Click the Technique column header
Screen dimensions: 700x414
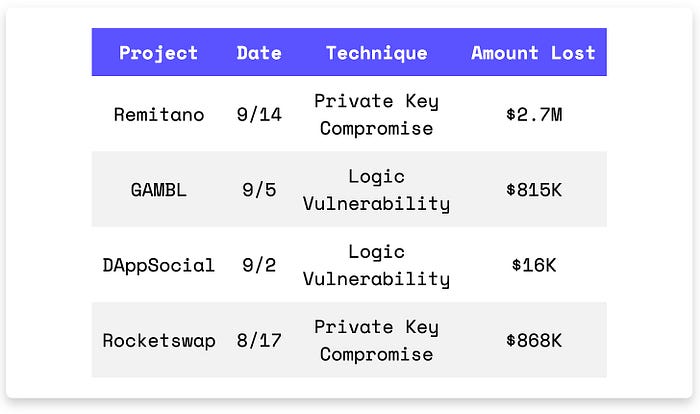[x=377, y=53]
